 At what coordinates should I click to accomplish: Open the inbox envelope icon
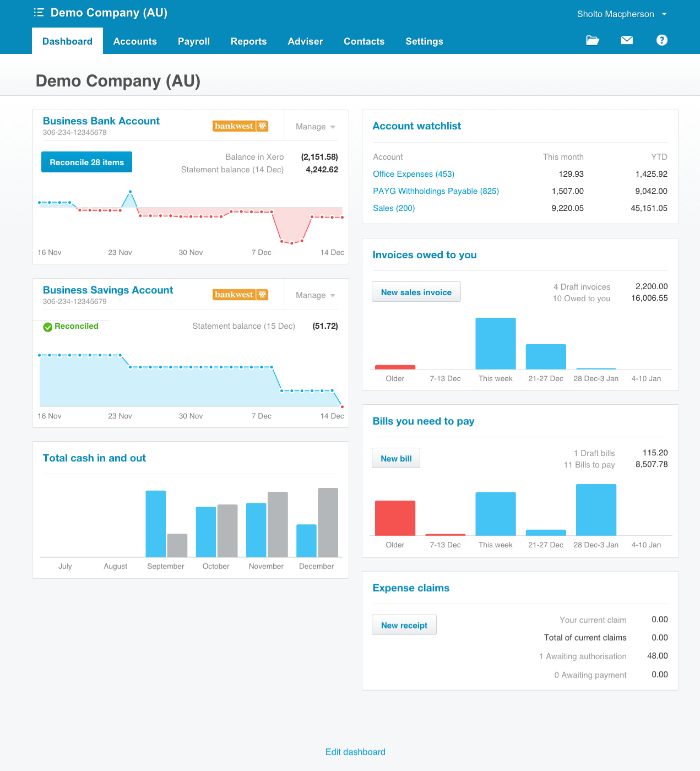tap(627, 40)
